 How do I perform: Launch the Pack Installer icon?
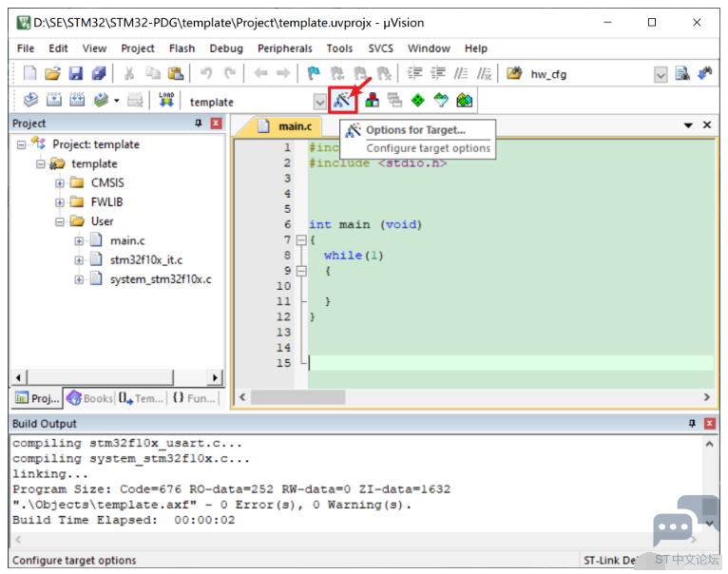[465, 100]
